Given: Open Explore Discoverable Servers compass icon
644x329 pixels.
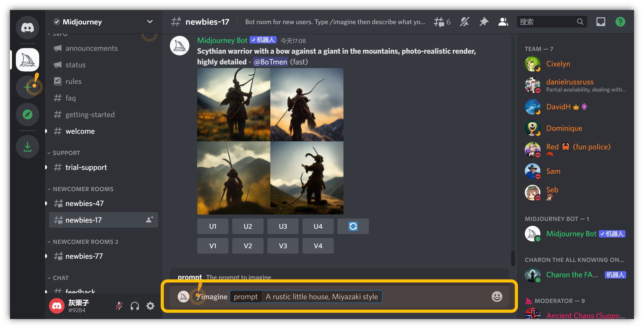Looking at the screenshot, I should [27, 115].
